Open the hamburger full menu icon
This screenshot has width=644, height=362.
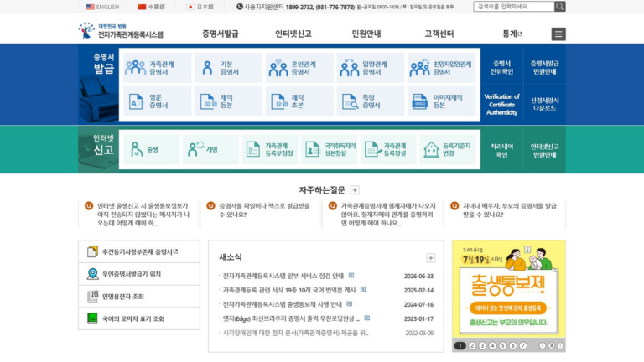pyautogui.click(x=558, y=34)
